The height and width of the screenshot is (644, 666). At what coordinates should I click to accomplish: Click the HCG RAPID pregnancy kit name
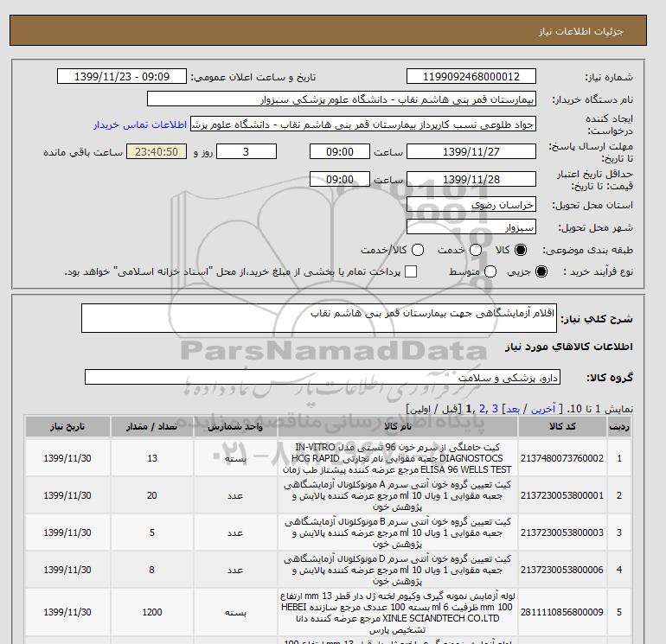pos(397,458)
